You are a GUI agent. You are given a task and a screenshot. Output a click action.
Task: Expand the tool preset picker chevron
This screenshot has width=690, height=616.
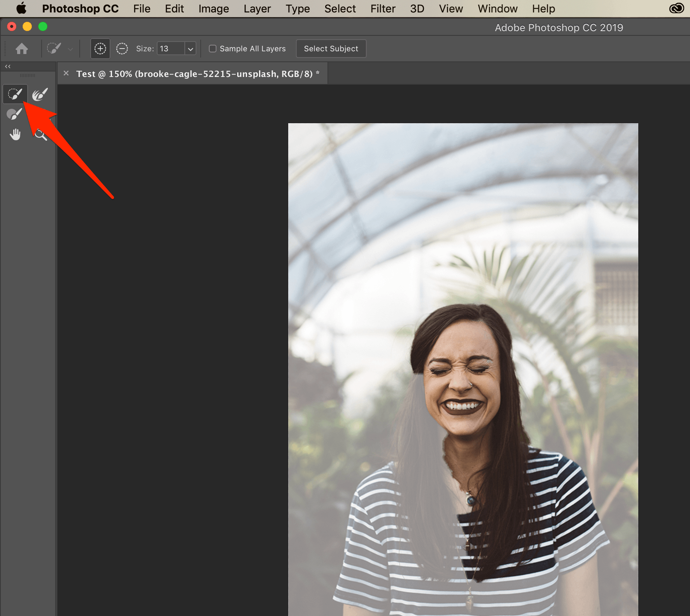(70, 49)
